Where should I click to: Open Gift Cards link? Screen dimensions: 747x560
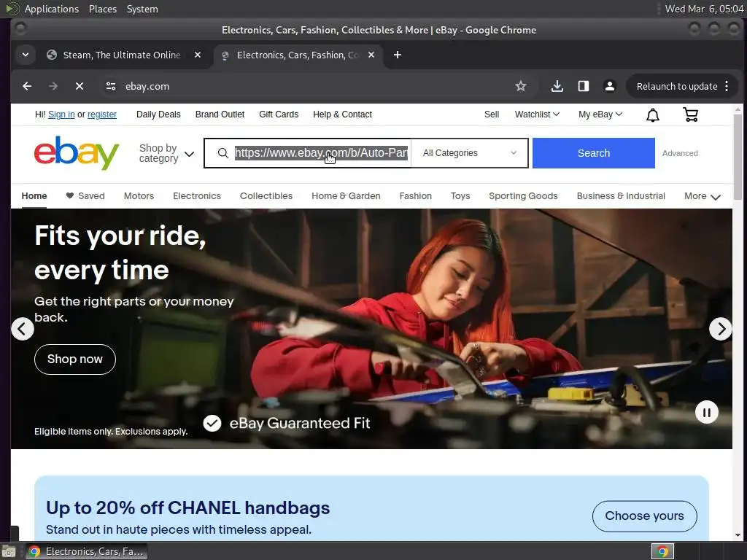tap(279, 114)
